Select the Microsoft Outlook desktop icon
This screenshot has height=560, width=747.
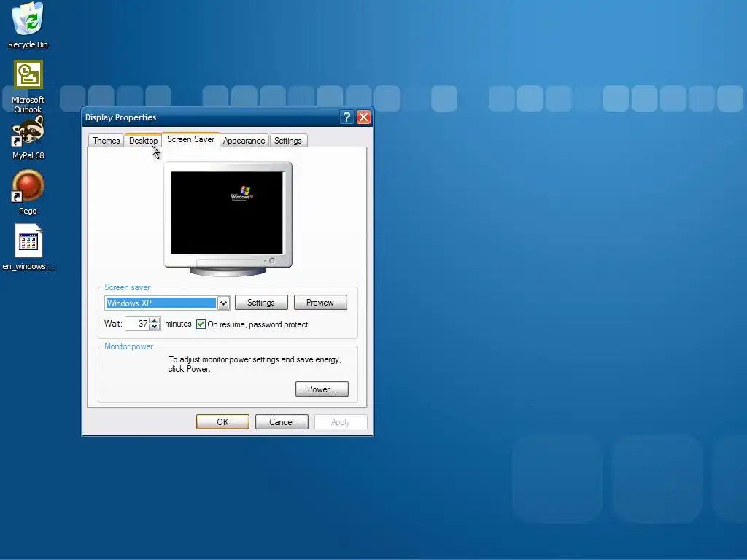click(x=28, y=87)
